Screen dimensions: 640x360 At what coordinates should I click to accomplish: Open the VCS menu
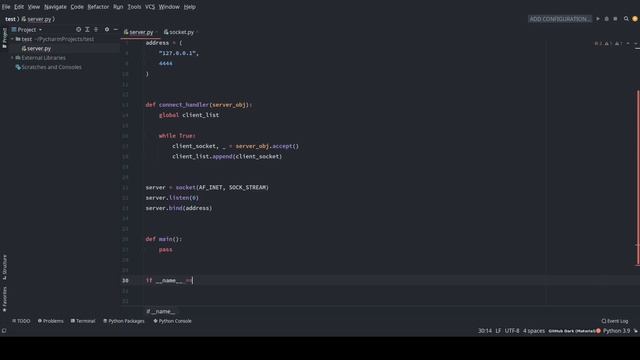click(150, 7)
